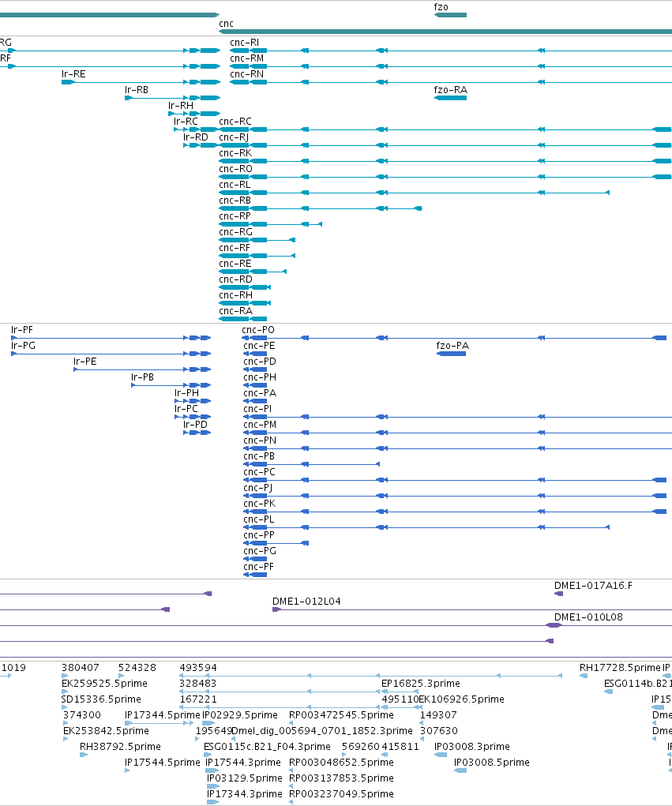The image size is (672, 806).
Task: Open transcript cnc-RK
Action: pyautogui.click(x=235, y=153)
